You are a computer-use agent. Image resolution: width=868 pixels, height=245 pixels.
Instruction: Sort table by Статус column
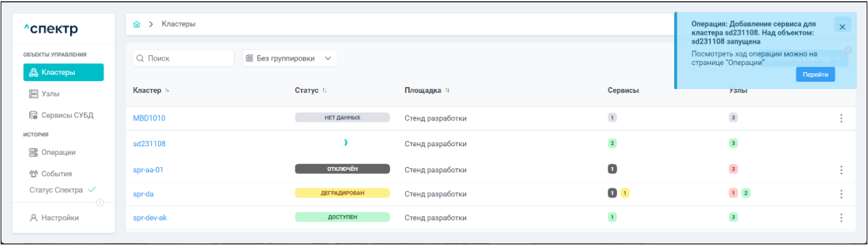[x=311, y=90]
